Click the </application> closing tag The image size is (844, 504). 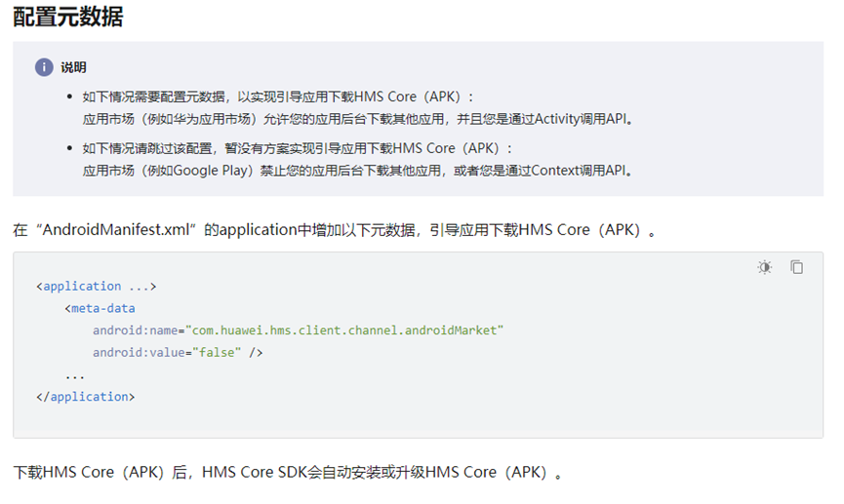(x=86, y=397)
